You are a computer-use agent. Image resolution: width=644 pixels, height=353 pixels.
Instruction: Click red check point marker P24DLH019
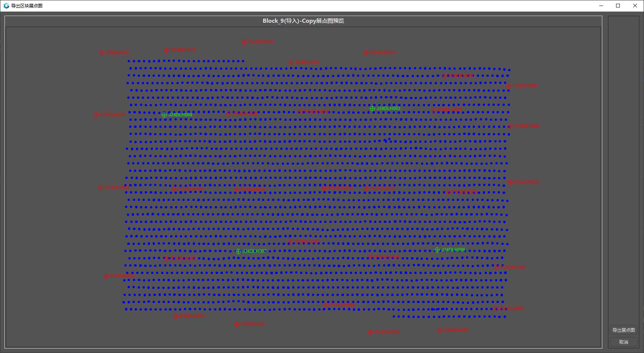(x=166, y=50)
